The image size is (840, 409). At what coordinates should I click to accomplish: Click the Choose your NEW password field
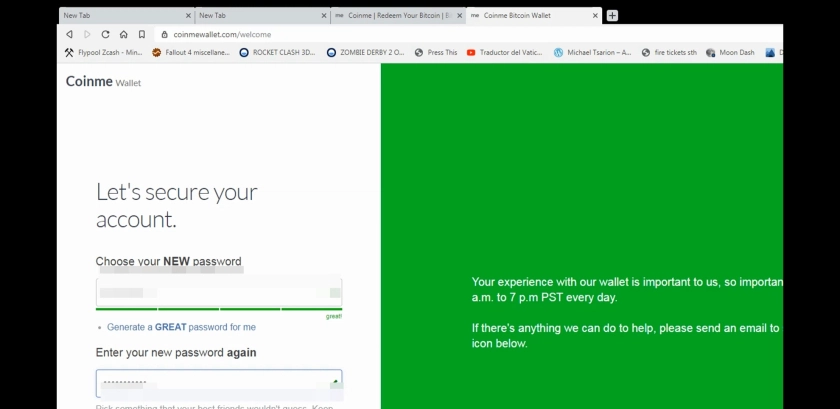(x=219, y=292)
